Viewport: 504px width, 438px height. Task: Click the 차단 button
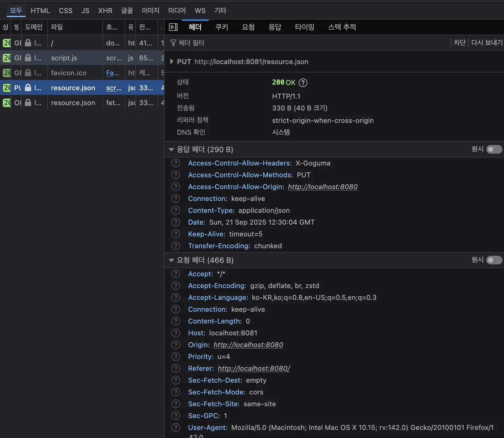click(x=460, y=43)
